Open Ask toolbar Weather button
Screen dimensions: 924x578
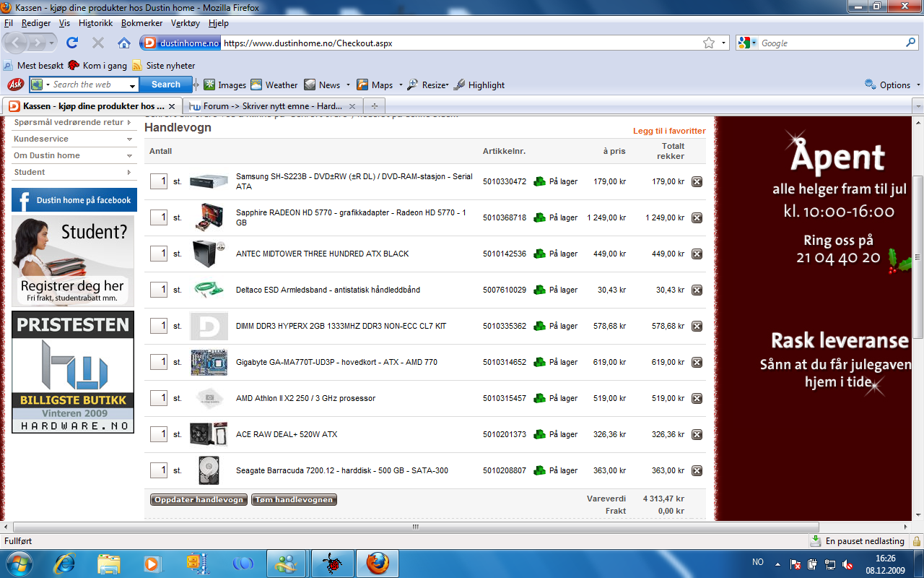coord(274,85)
